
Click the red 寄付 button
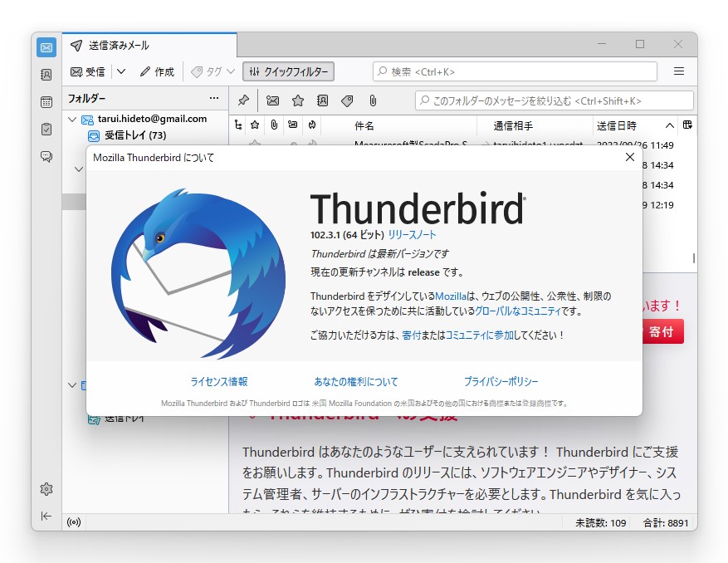(662, 331)
